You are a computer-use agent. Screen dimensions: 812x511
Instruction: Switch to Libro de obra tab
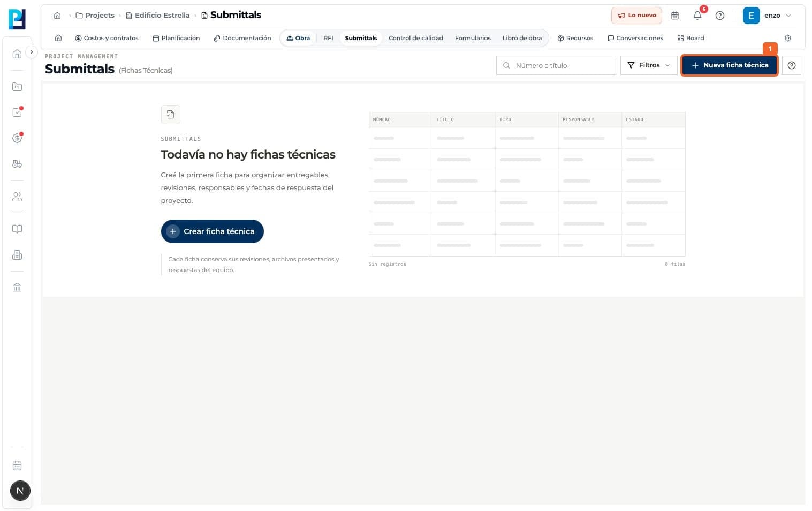522,38
